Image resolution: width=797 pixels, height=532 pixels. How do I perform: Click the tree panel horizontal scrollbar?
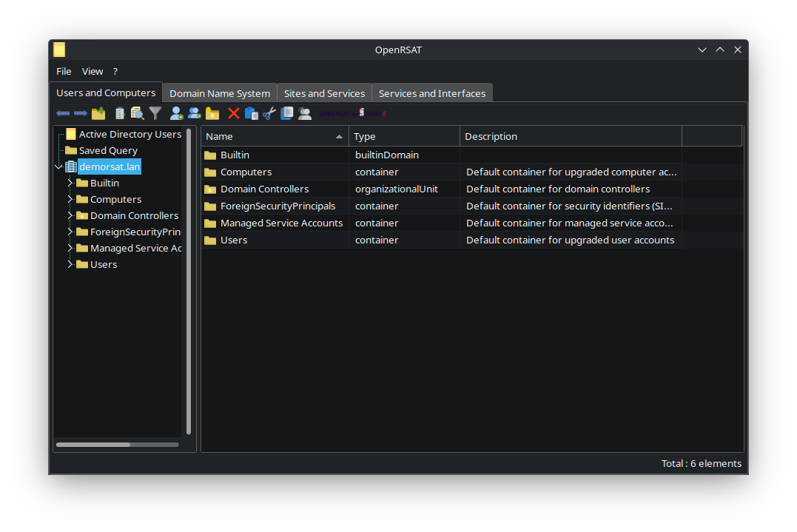pos(93,445)
